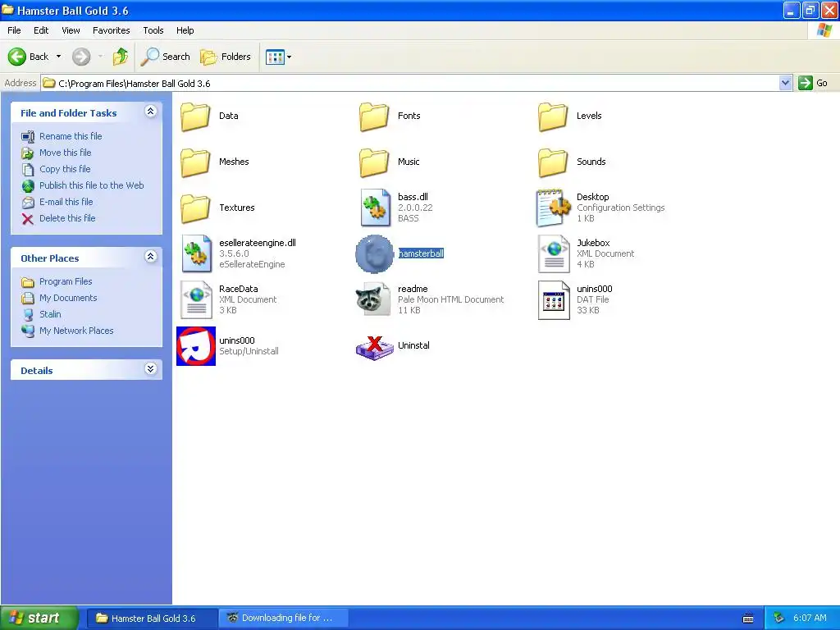Expand the Address bar dropdown
Viewport: 840px width, 630px height.
pyautogui.click(x=785, y=83)
